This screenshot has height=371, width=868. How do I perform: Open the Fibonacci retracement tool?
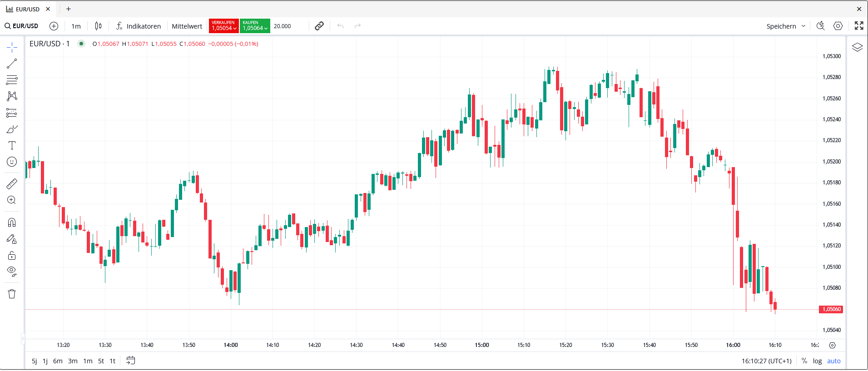tap(12, 80)
